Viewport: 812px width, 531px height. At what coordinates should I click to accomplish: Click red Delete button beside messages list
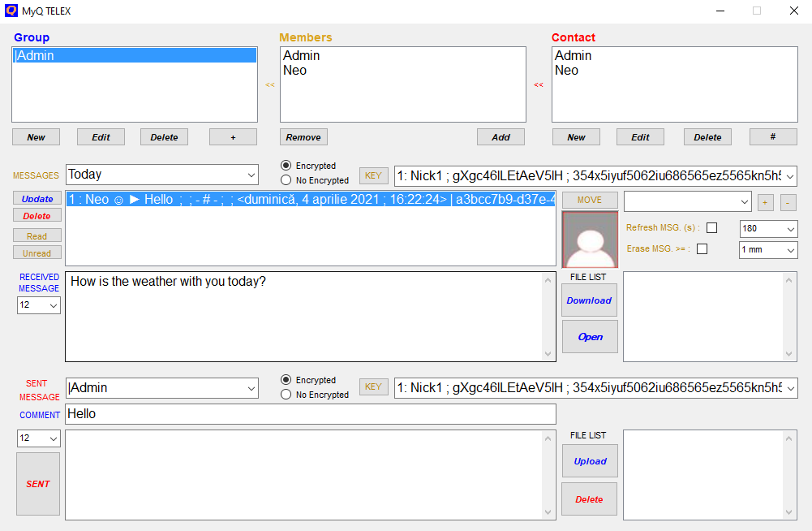tap(37, 216)
